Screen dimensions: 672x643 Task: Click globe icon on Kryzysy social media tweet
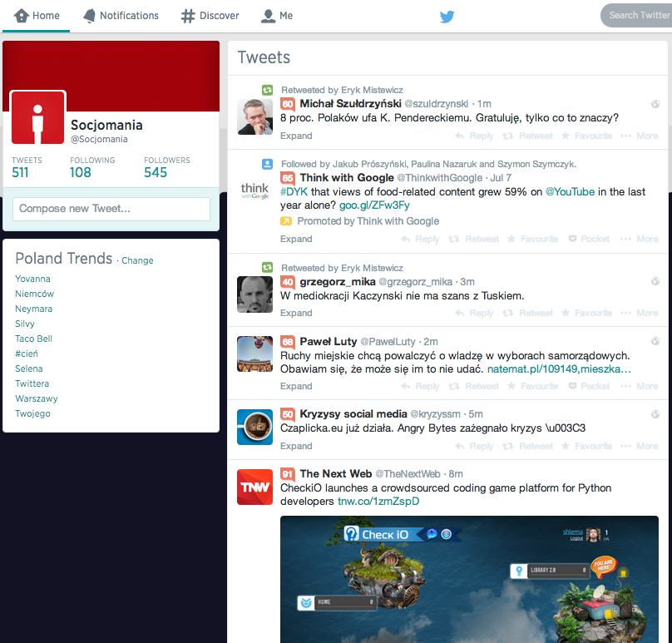click(x=655, y=414)
